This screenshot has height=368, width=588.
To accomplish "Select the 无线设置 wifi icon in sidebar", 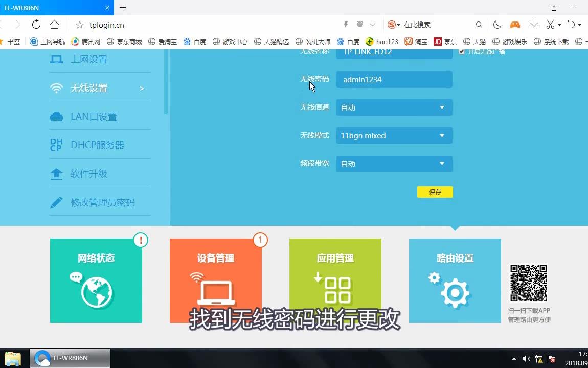I will click(x=56, y=88).
